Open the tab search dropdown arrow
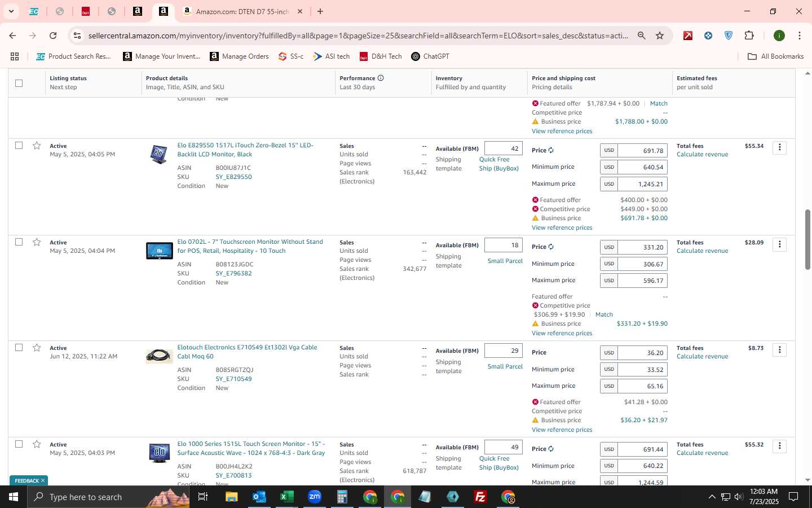 click(x=11, y=11)
